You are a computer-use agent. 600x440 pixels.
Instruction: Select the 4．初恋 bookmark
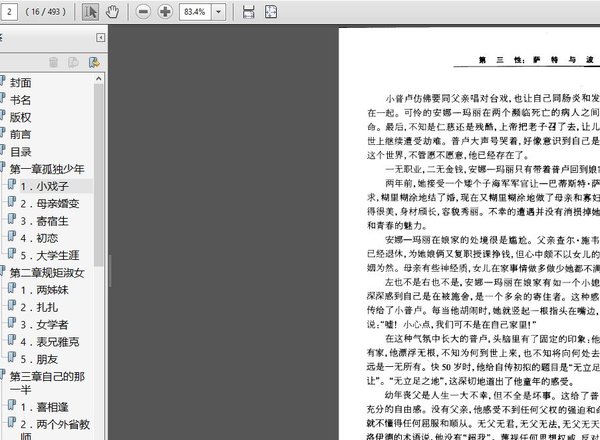pos(39,238)
